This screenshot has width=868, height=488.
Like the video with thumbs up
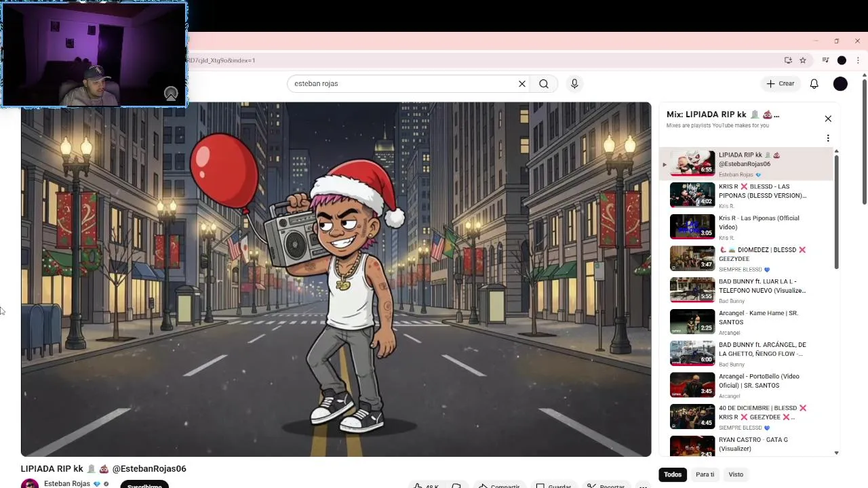tap(427, 485)
